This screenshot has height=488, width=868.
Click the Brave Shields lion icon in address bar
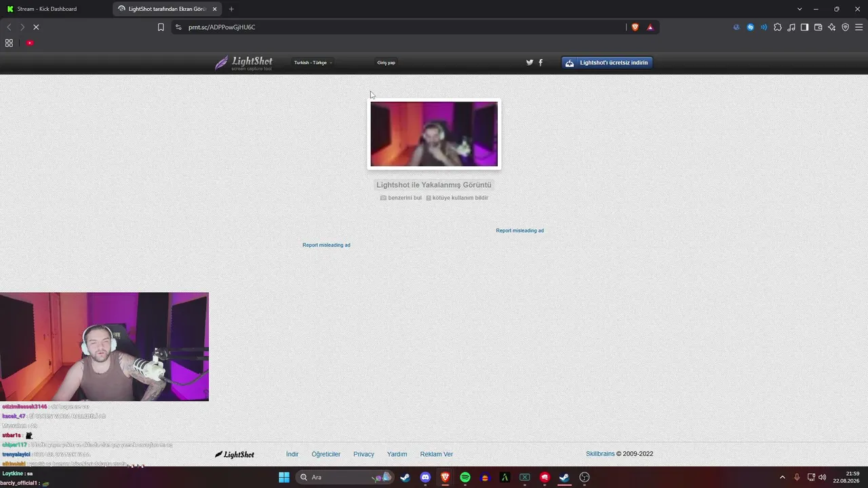(x=635, y=27)
